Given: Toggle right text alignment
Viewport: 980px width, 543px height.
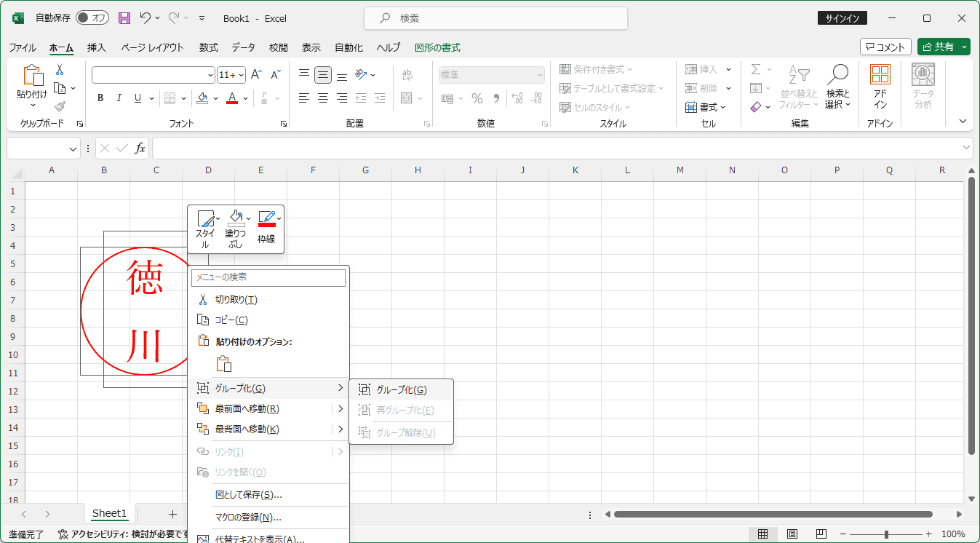Looking at the screenshot, I should (342, 98).
